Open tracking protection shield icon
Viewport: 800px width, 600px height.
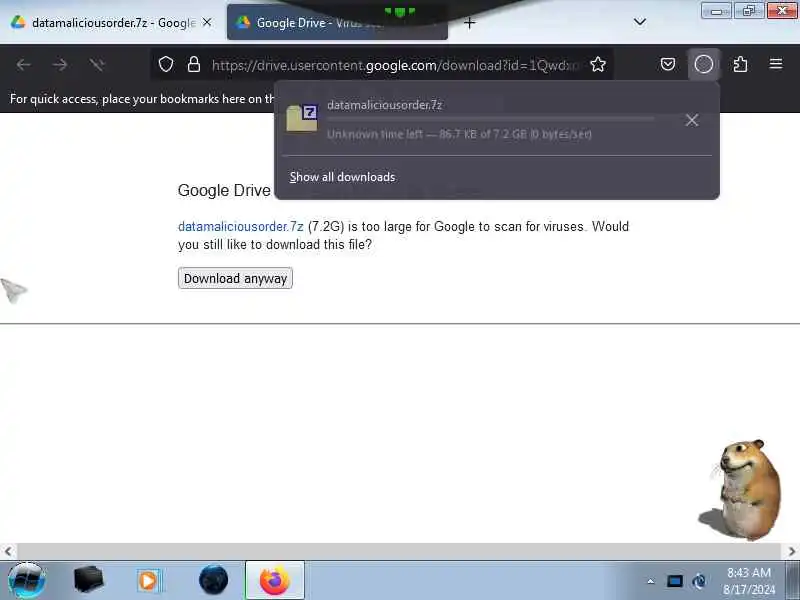[166, 65]
